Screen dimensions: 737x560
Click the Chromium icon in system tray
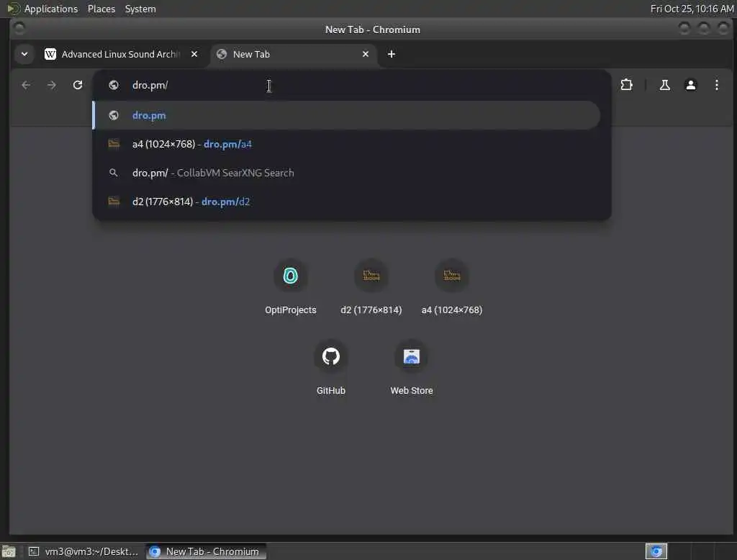point(656,551)
